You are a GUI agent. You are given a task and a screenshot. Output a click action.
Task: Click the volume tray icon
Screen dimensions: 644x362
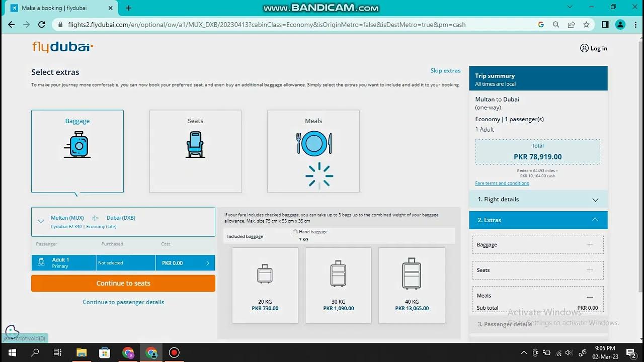point(569,352)
